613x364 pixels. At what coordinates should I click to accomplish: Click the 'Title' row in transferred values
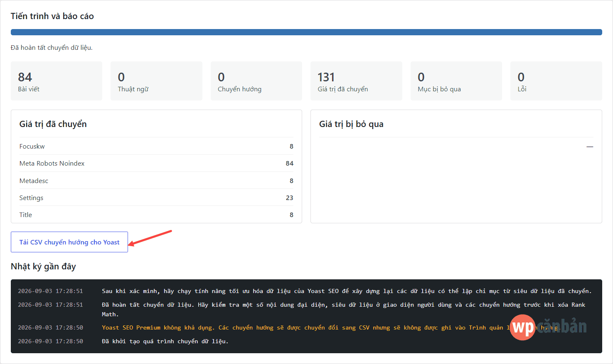click(x=156, y=215)
